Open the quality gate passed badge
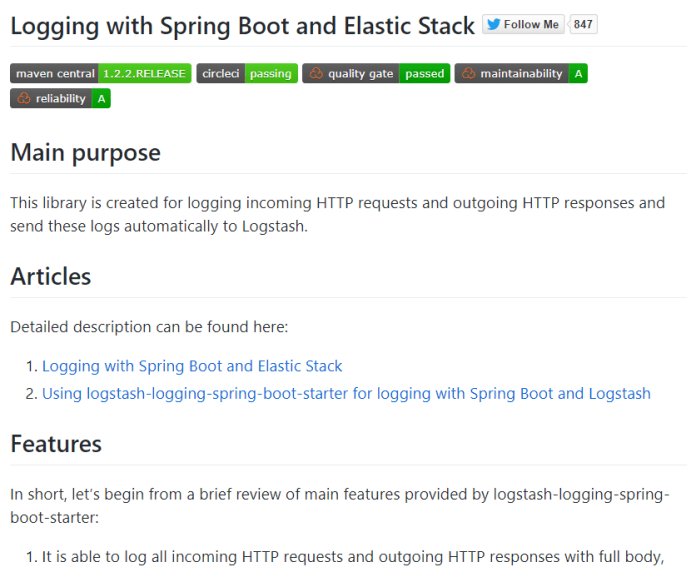 [x=376, y=73]
